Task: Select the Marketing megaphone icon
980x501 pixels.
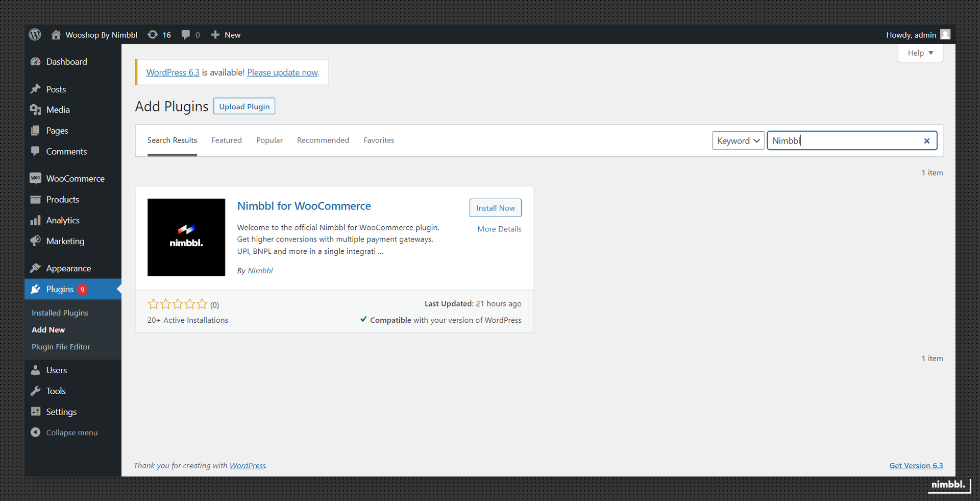Action: click(36, 241)
